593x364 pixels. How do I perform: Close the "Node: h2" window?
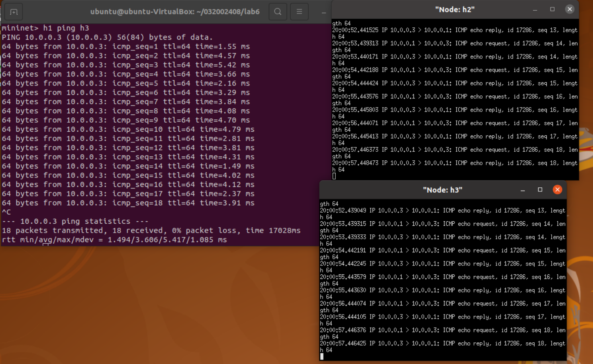pos(570,9)
